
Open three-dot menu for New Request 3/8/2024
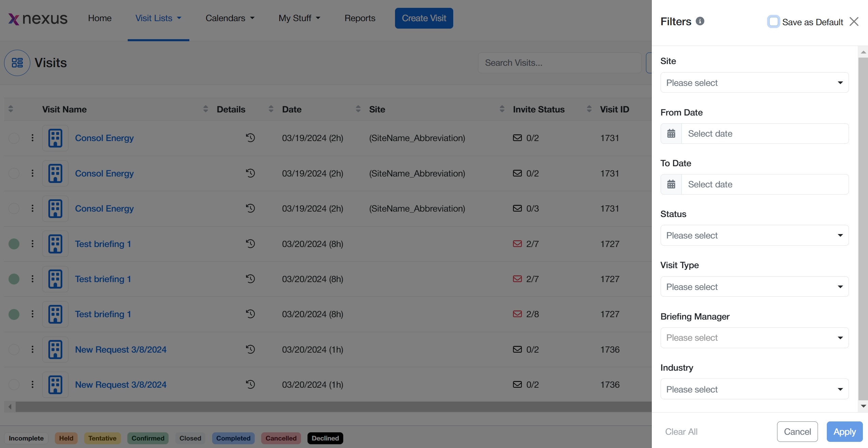pyautogui.click(x=32, y=349)
